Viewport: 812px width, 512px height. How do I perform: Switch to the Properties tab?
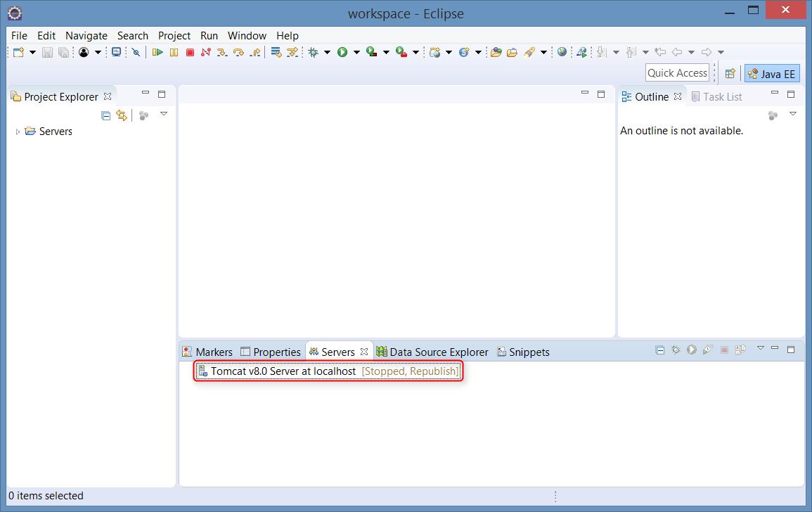pyautogui.click(x=271, y=352)
